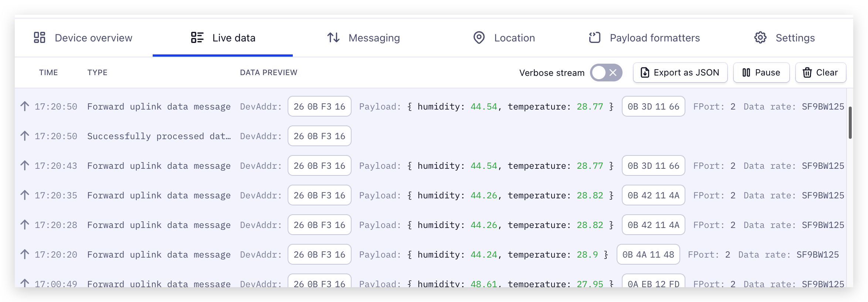Click the uplink arrow of the 17:20:28 row

25,225
